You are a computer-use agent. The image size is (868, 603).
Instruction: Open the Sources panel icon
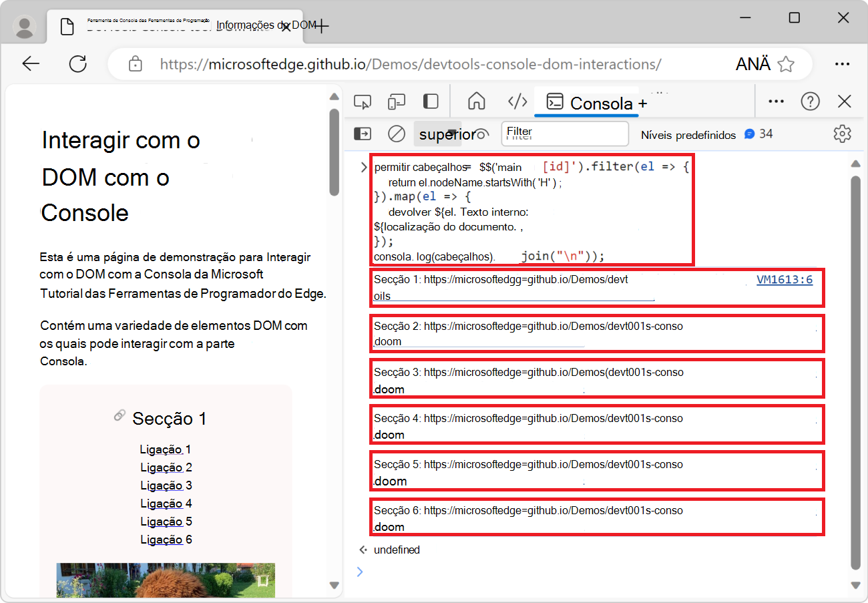point(517,101)
